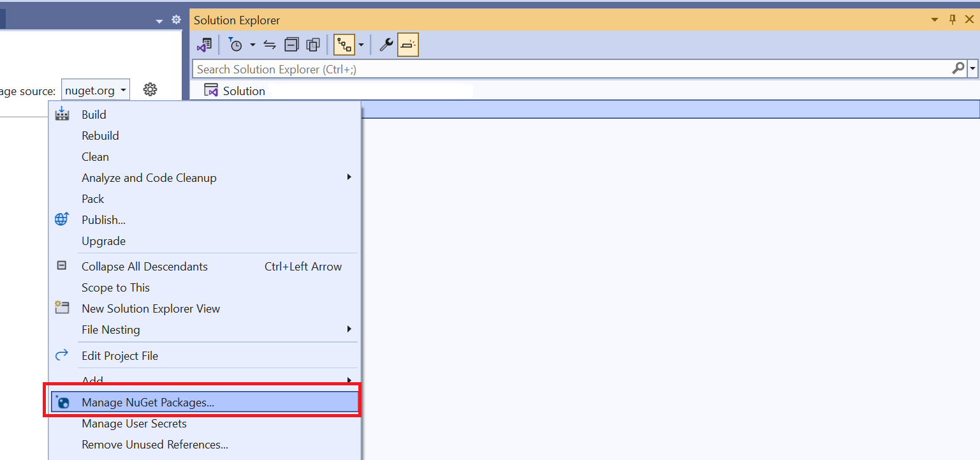The width and height of the screenshot is (980, 460).
Task: Select Manage NuGet Packages from the menu
Action: [147, 402]
